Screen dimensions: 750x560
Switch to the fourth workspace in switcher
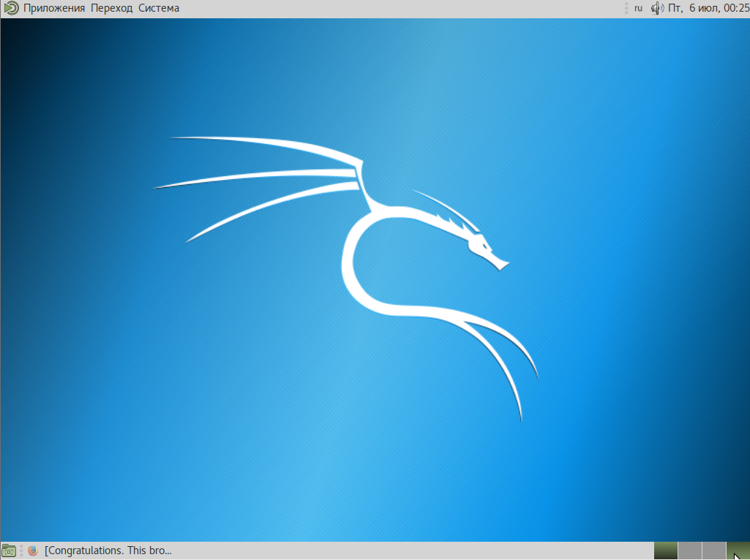[738, 550]
